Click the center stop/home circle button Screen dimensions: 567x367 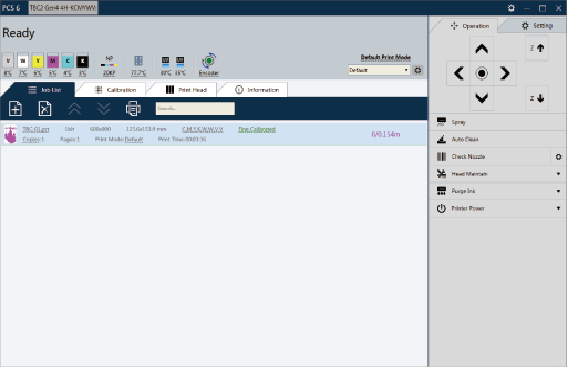pyautogui.click(x=481, y=73)
